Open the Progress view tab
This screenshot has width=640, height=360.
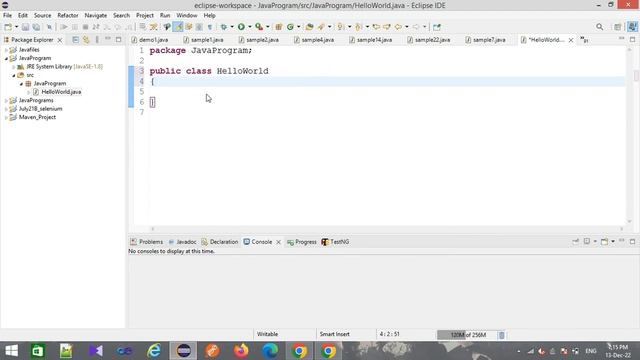click(302, 242)
